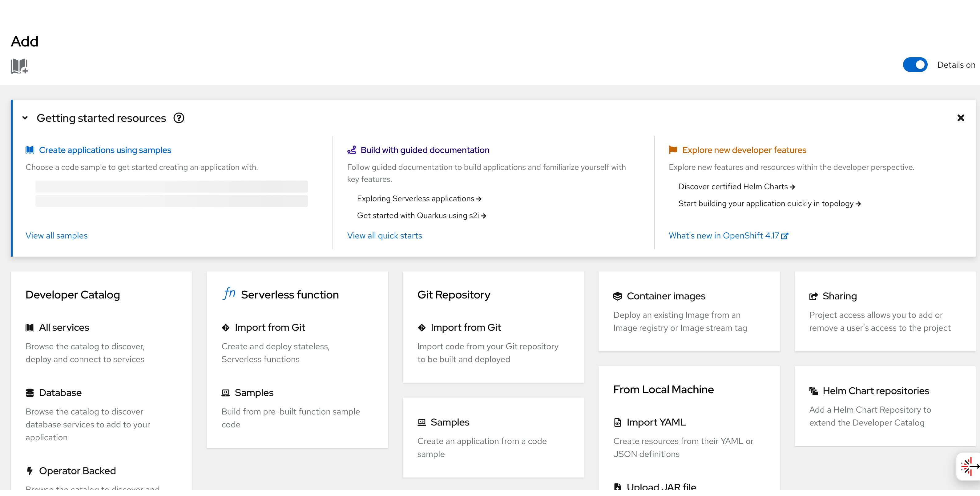980x496 pixels.
Task: Collapse the Getting started resources section
Action: 25,118
